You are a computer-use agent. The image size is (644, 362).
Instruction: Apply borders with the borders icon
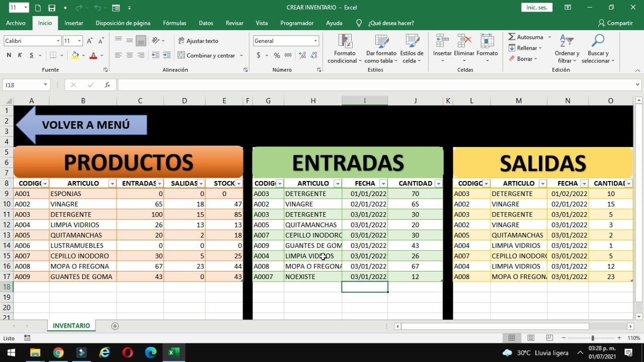coord(53,55)
